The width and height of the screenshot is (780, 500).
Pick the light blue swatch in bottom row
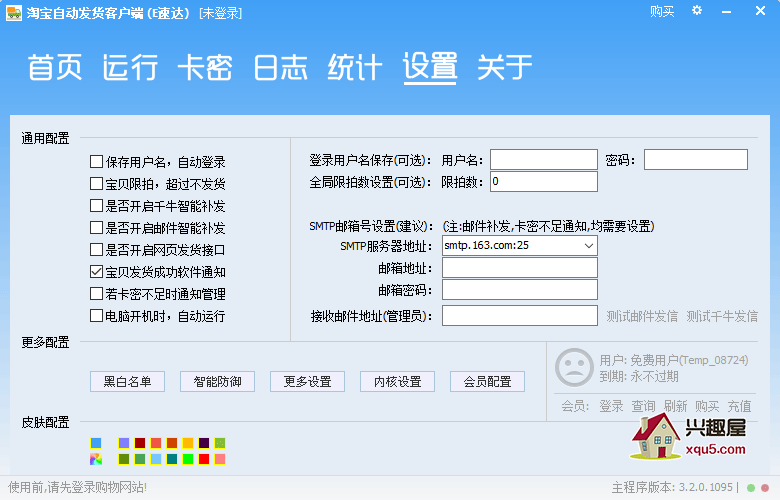(156, 459)
